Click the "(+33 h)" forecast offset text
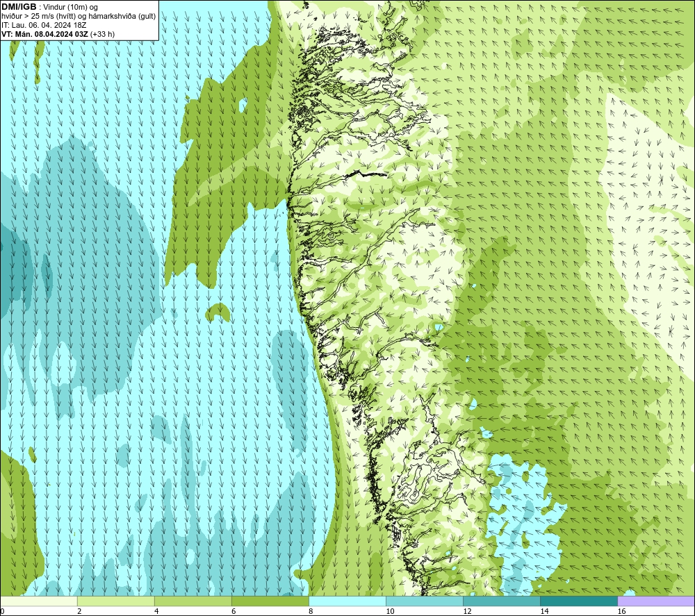Screen dimensions: 695x616 click(x=102, y=34)
